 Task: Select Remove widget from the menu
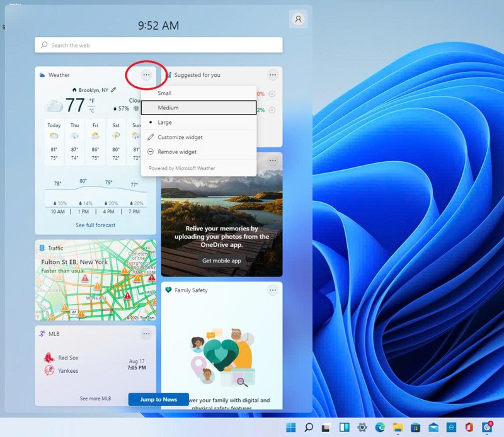(176, 152)
